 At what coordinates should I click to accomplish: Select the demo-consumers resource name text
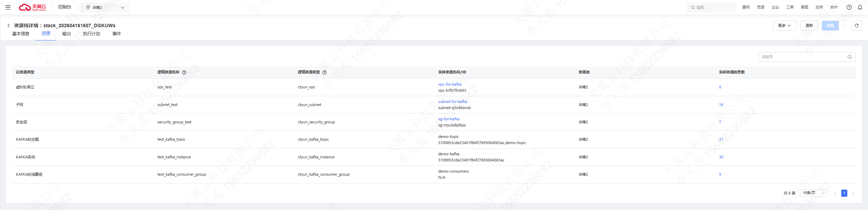[453, 171]
